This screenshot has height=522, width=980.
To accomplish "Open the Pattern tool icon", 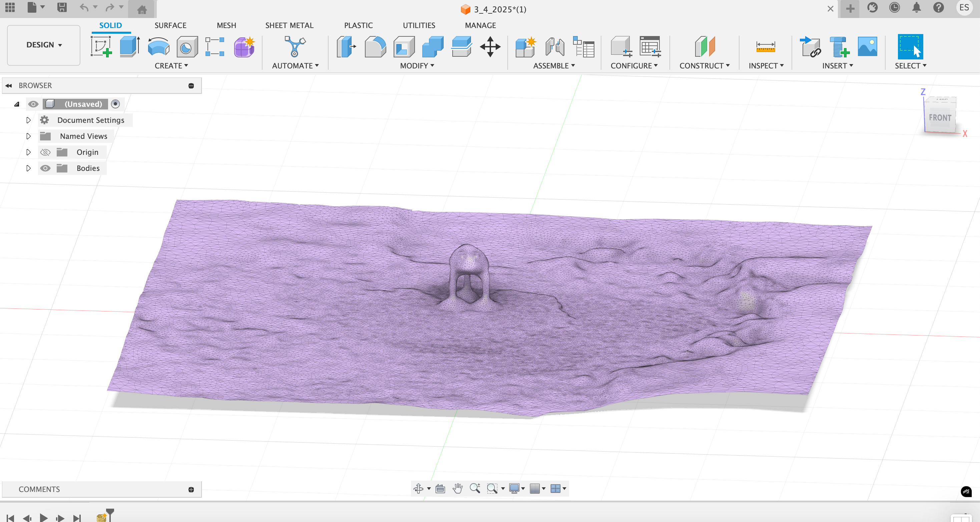I will (215, 47).
